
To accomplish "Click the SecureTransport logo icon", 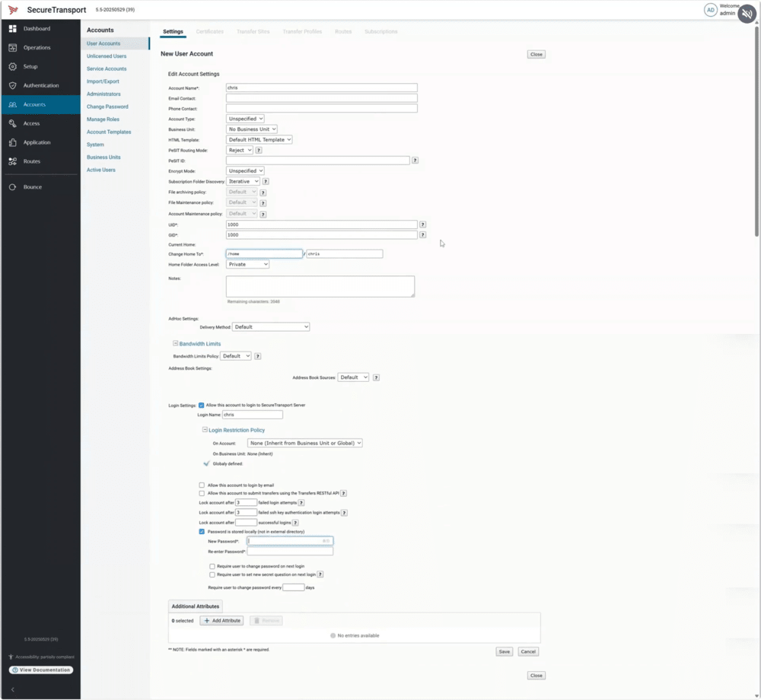I will (x=13, y=10).
